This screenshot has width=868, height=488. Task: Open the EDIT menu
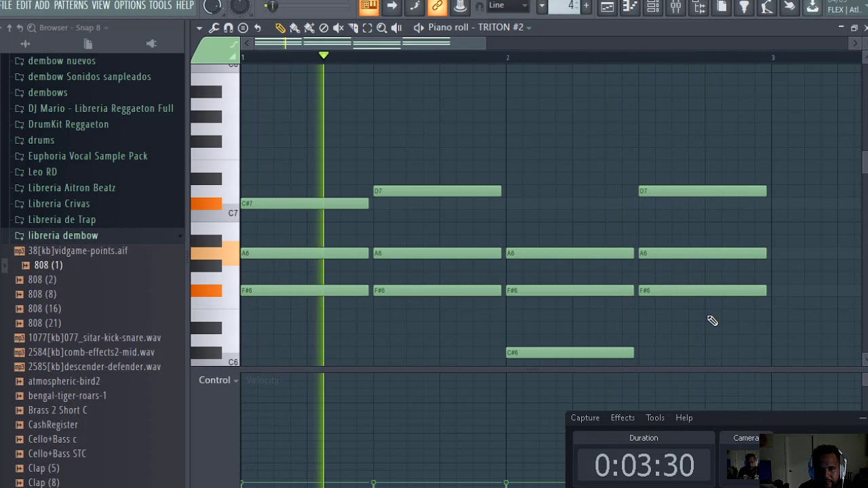(x=24, y=5)
